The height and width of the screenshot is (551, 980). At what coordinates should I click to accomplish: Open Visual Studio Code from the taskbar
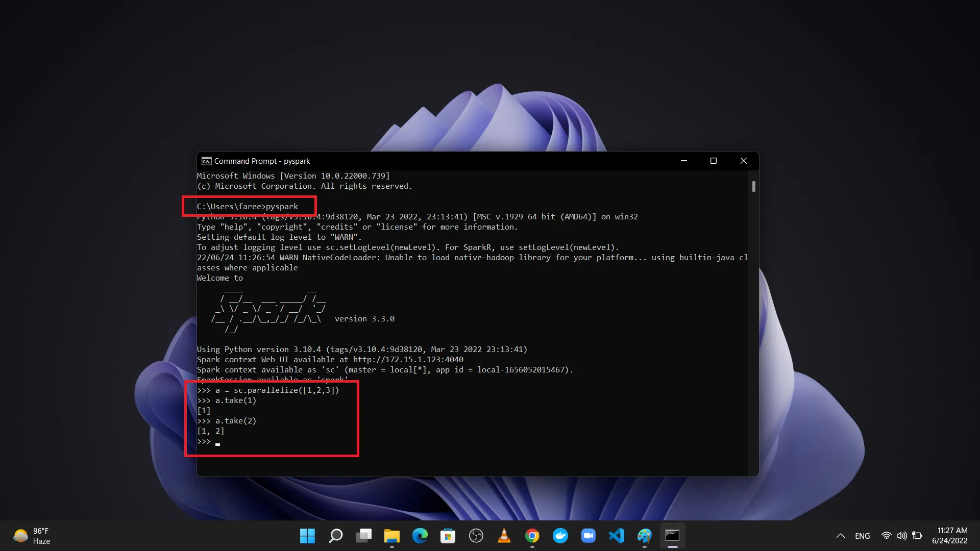[616, 536]
